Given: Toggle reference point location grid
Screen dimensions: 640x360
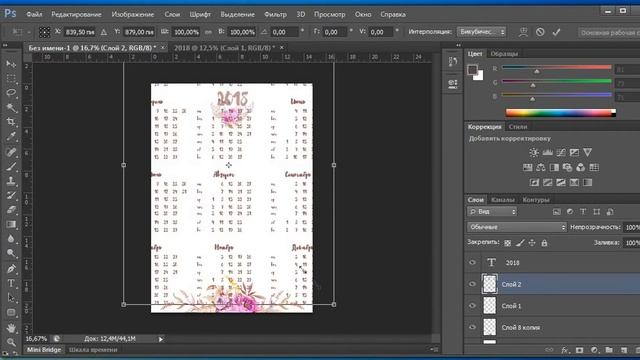Looking at the screenshot, I should (44, 32).
